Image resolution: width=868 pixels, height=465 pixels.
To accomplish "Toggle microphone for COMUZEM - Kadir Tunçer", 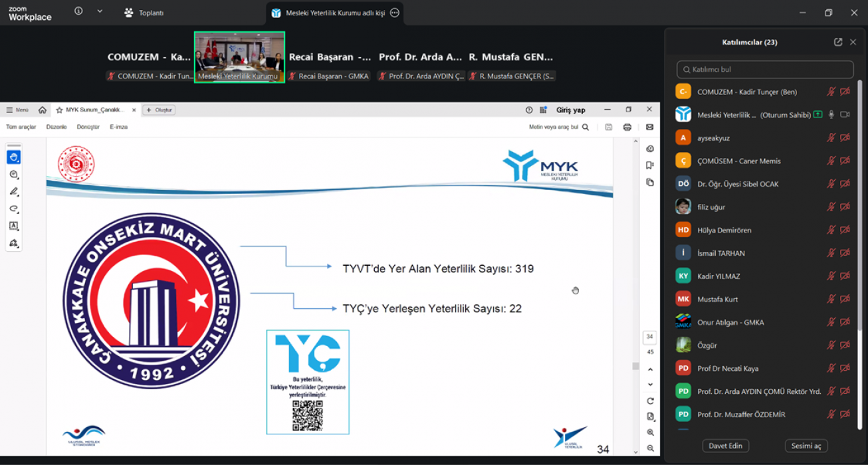I will tap(831, 92).
